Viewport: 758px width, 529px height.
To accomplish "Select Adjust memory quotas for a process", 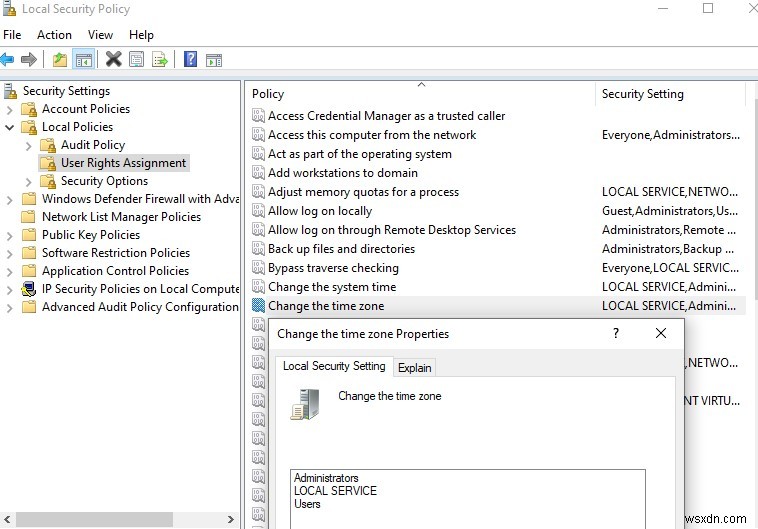I will 363,192.
